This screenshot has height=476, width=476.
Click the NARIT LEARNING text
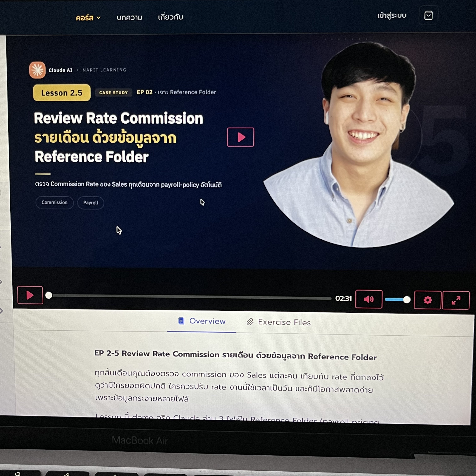[x=105, y=70]
